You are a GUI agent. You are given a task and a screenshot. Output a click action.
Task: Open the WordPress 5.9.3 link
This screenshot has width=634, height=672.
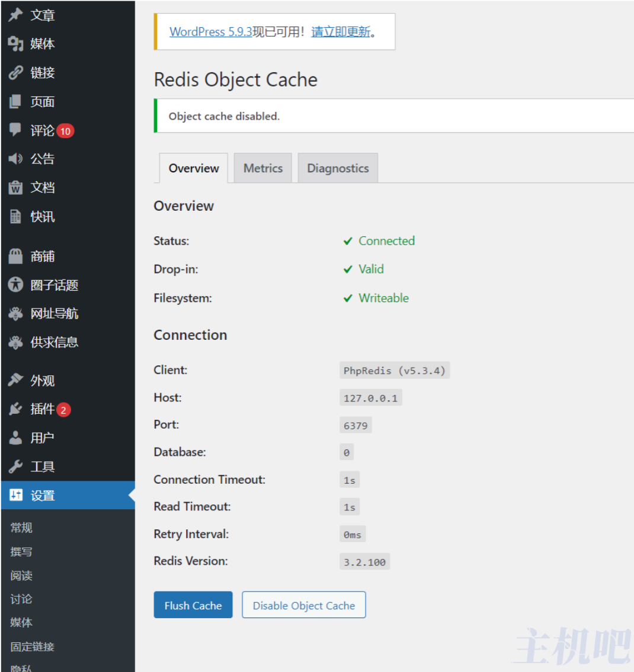point(210,32)
